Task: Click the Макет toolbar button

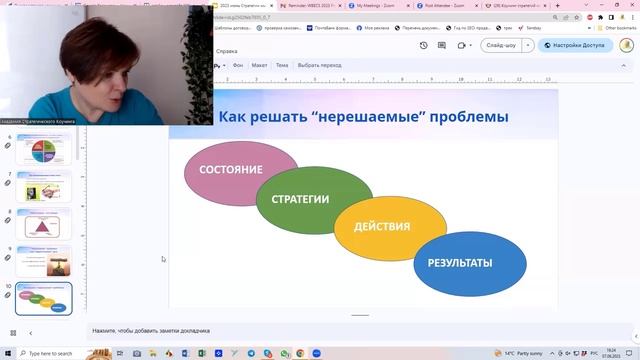Action: [259, 65]
